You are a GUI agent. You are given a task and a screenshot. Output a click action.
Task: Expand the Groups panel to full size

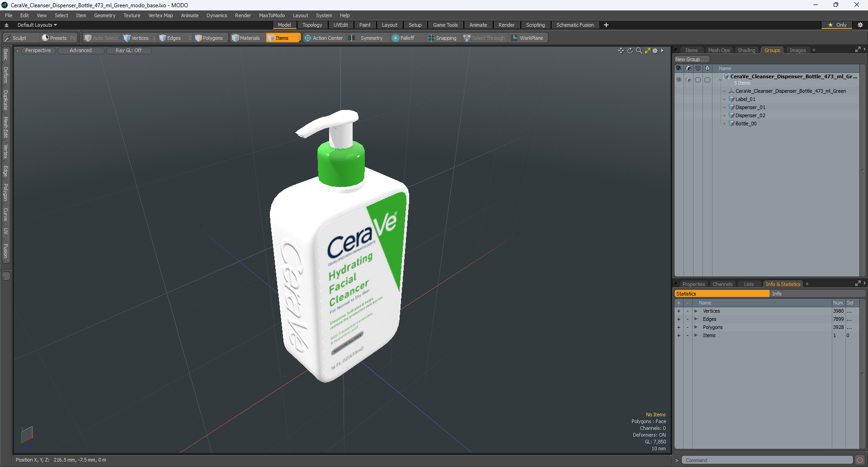point(858,50)
